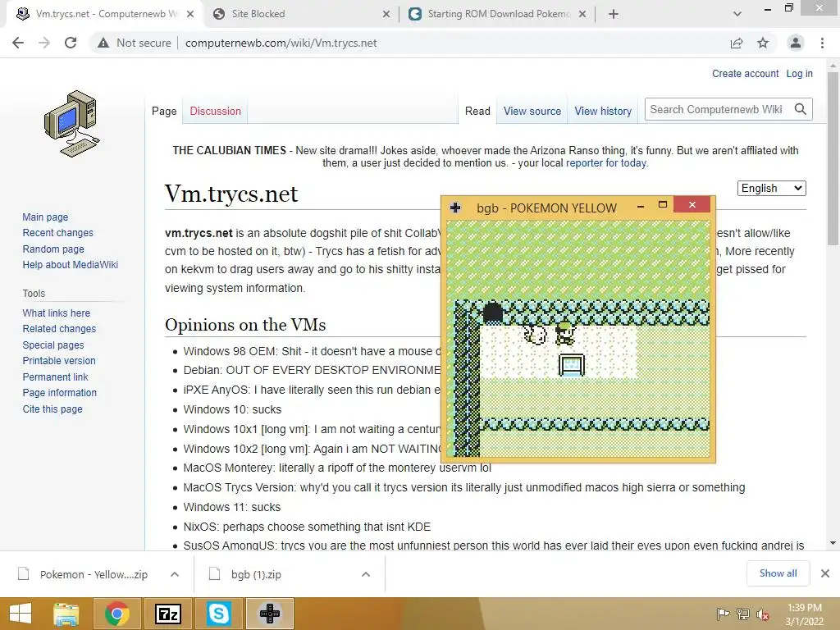The width and height of the screenshot is (840, 630).
Task: Open the Chrome three-dot menu
Action: tap(822, 43)
